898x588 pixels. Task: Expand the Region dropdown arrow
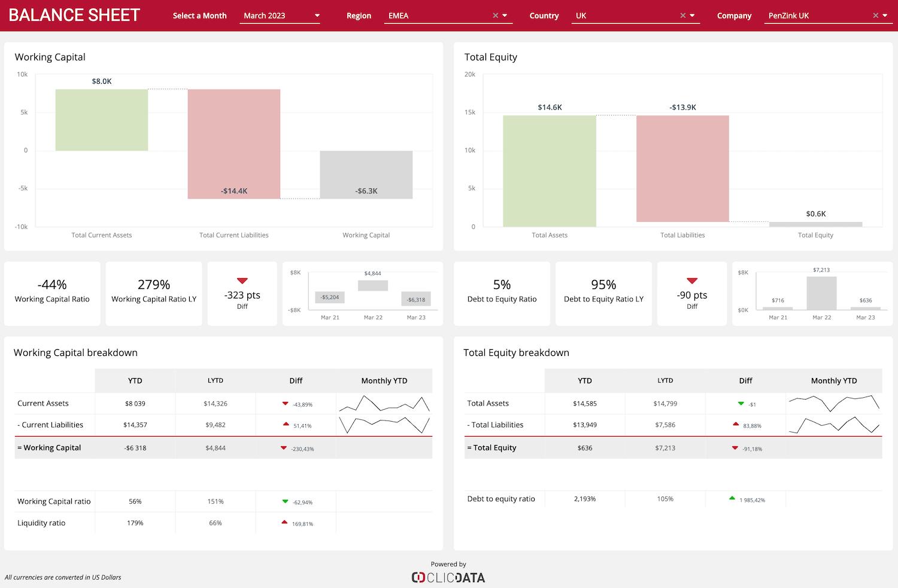[x=506, y=16]
